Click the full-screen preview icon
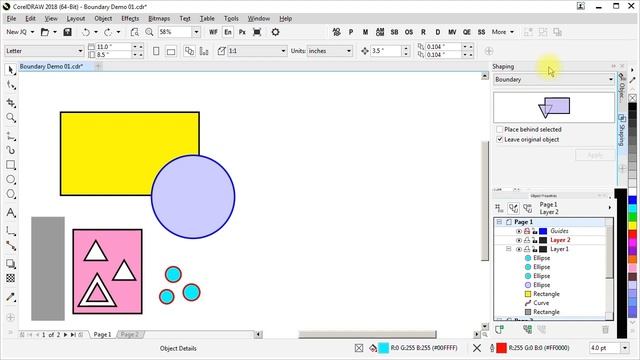This screenshot has height=360, width=640. 257,32
